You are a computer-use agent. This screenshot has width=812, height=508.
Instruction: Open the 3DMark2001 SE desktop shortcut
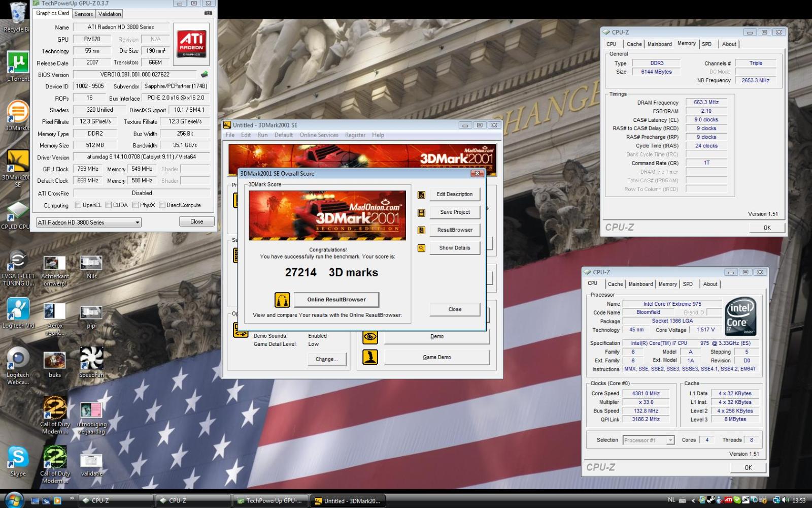18,169
